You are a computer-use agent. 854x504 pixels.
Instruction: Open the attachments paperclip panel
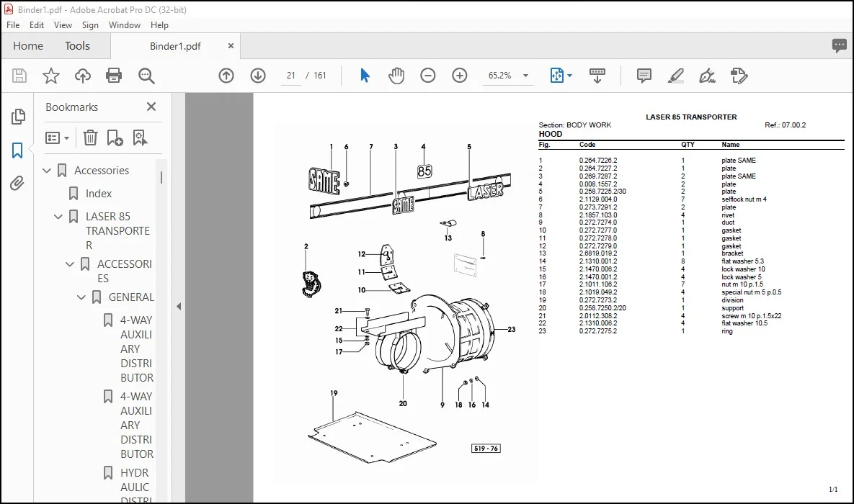coord(17,184)
